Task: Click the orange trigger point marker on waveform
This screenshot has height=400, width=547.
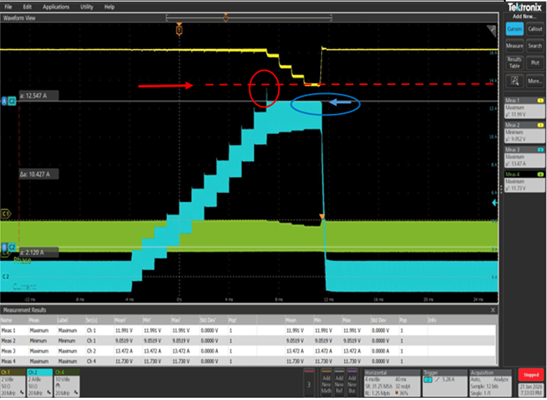Action: pos(322,217)
